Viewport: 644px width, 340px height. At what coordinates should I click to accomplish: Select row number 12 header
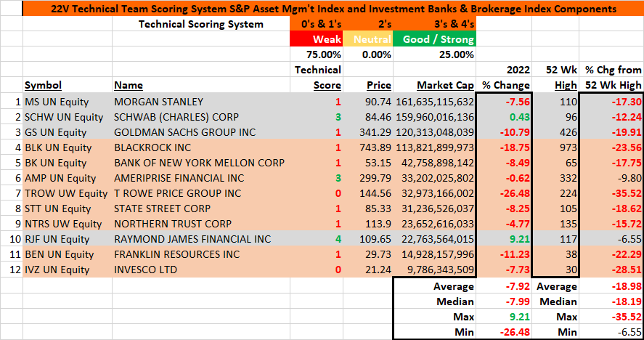tap(12, 270)
